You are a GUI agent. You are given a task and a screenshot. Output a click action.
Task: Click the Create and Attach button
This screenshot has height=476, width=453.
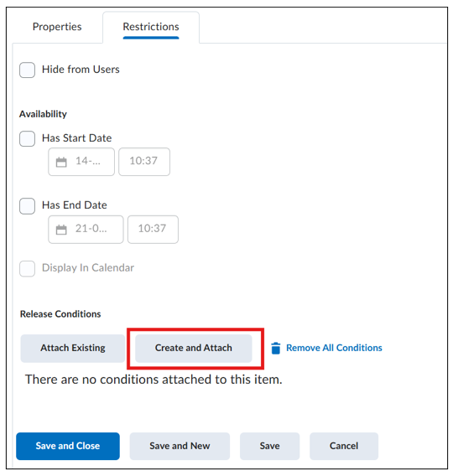pos(194,349)
